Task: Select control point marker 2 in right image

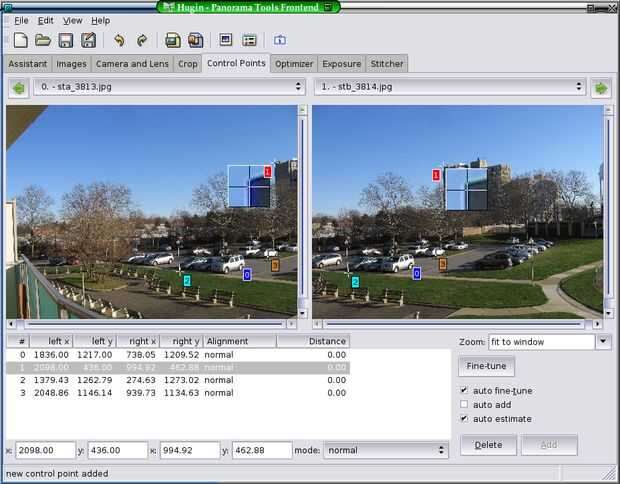Action: [355, 282]
